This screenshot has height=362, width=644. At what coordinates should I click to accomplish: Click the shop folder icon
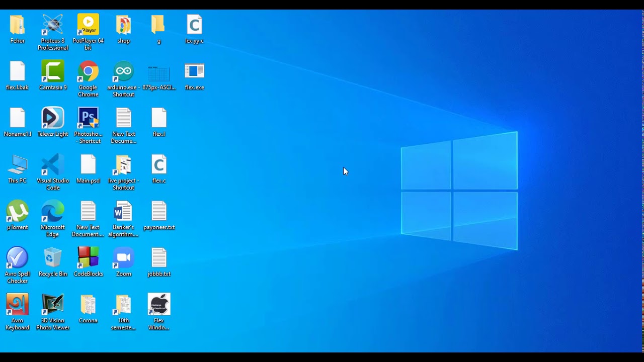click(123, 25)
